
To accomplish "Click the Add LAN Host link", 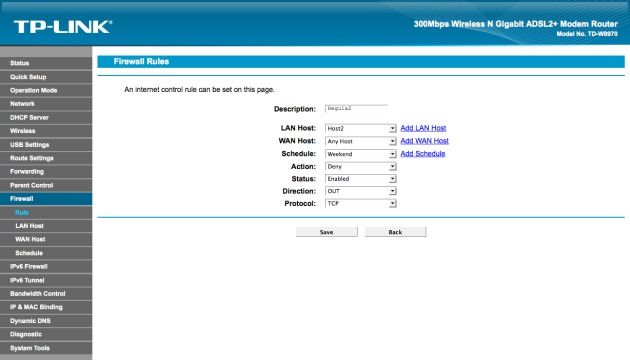I will click(423, 128).
